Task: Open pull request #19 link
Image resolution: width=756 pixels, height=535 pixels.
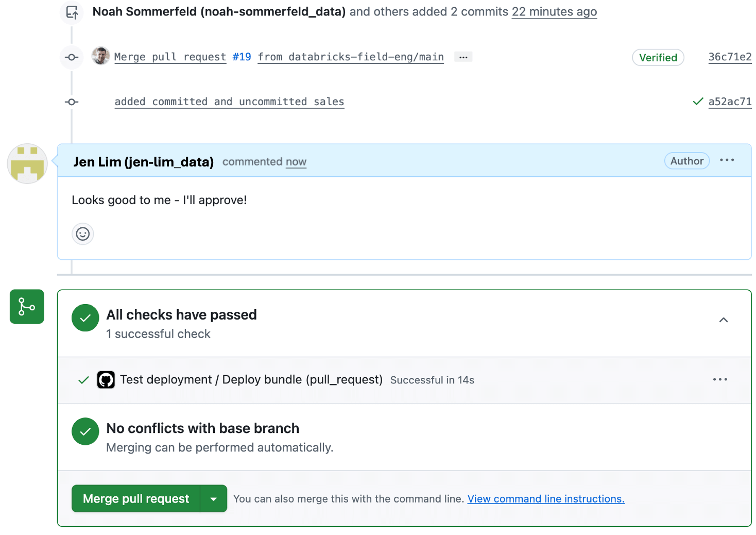Action: (242, 57)
